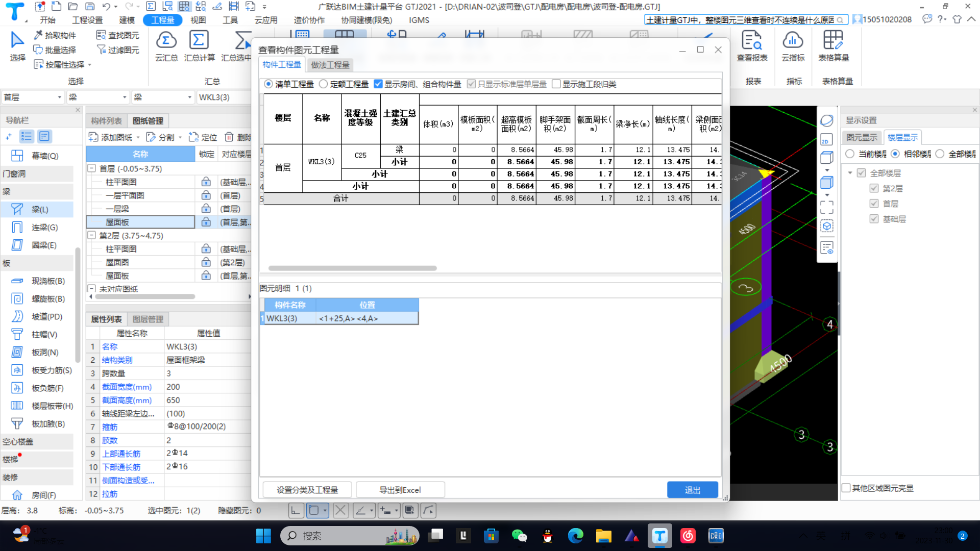Select 清单工程量 radio option
The width and height of the screenshot is (980, 551).
268,84
